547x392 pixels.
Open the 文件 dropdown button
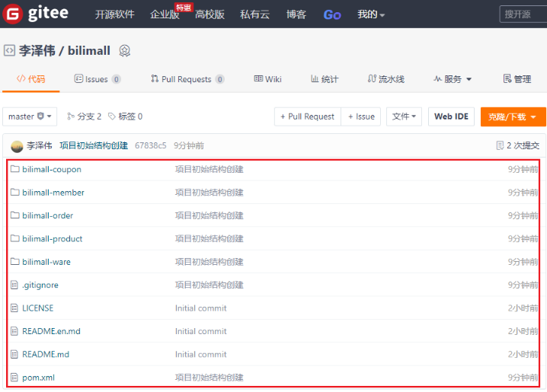coord(404,116)
